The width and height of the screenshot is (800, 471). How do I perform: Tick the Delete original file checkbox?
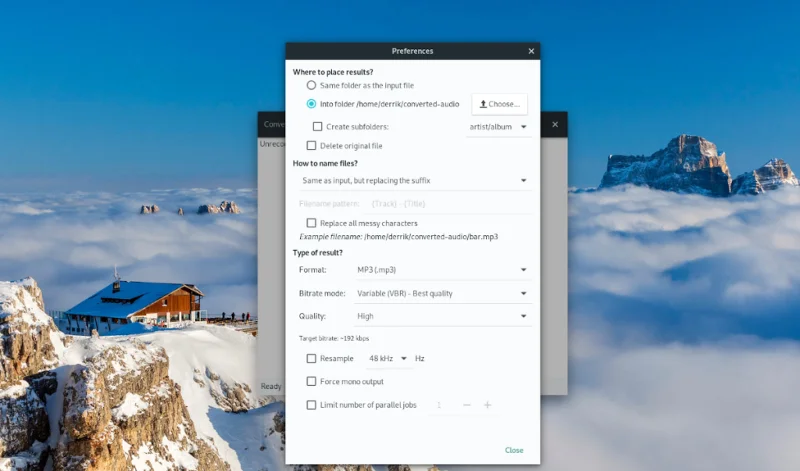[x=311, y=145]
